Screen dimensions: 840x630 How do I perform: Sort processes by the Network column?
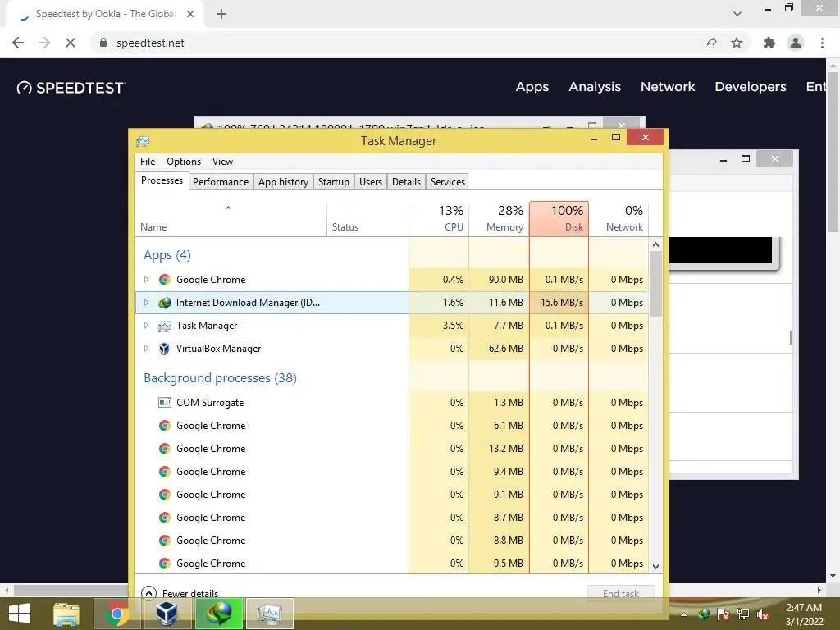(x=619, y=218)
